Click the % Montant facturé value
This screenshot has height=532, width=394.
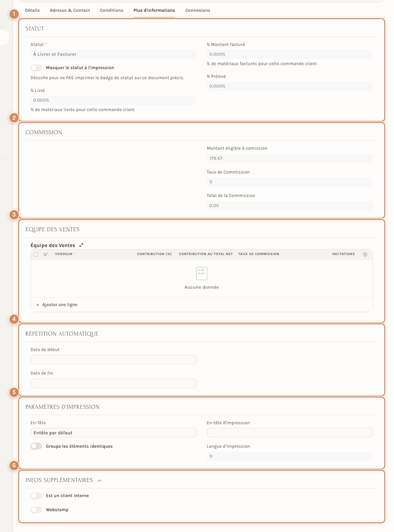290,54
